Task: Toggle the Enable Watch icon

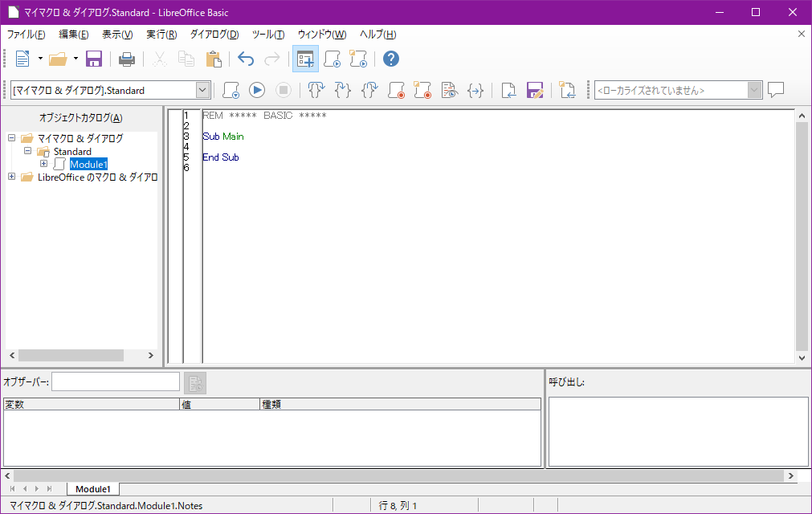Action: coord(449,91)
